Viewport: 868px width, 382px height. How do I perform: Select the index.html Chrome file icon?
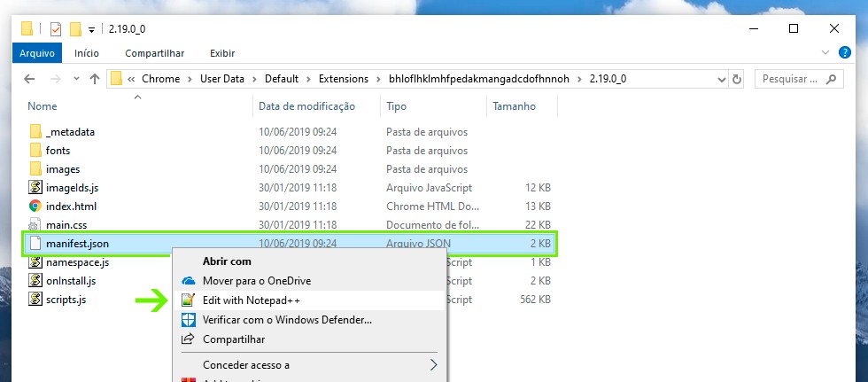(35, 207)
